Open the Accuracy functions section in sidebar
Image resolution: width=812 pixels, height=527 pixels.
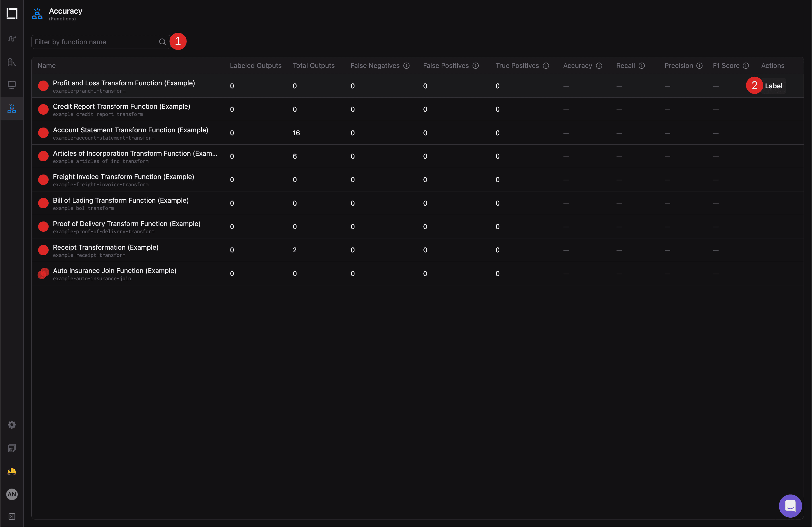[x=12, y=108]
